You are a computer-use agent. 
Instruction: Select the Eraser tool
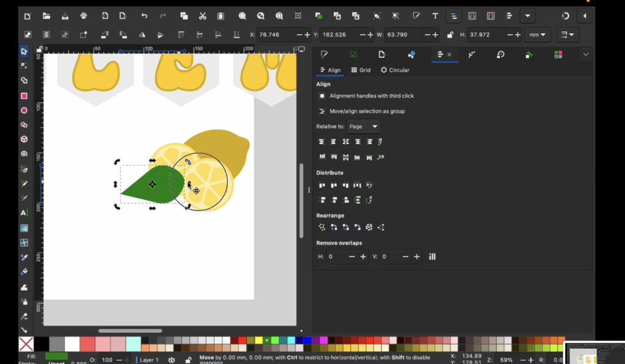click(24, 316)
